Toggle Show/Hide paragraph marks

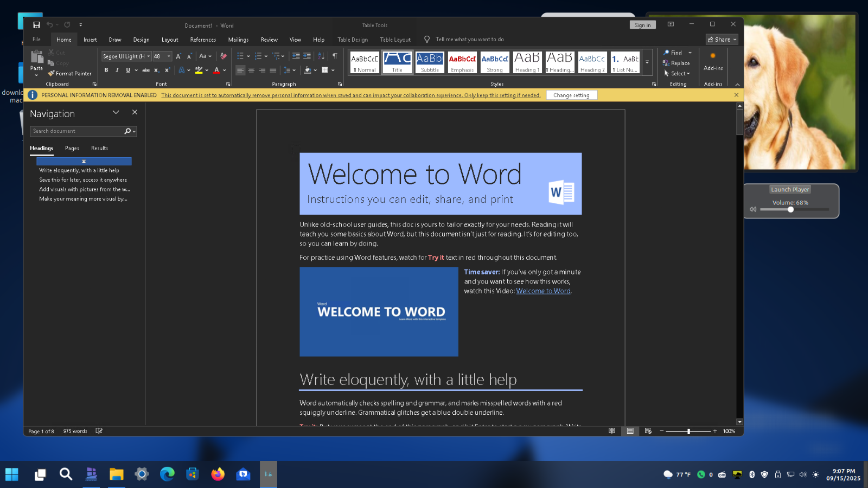tap(335, 56)
